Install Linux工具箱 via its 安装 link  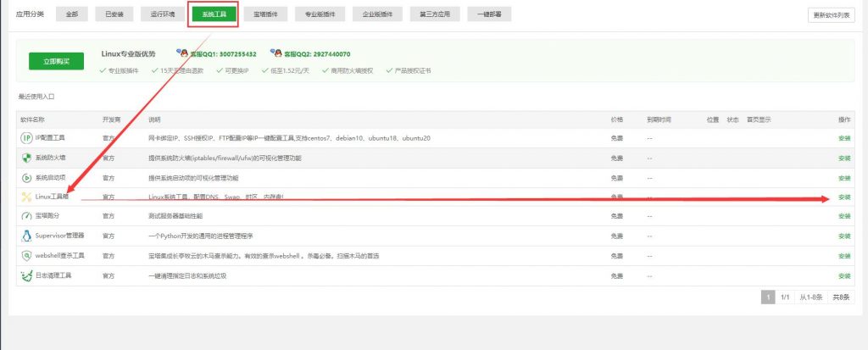point(844,197)
